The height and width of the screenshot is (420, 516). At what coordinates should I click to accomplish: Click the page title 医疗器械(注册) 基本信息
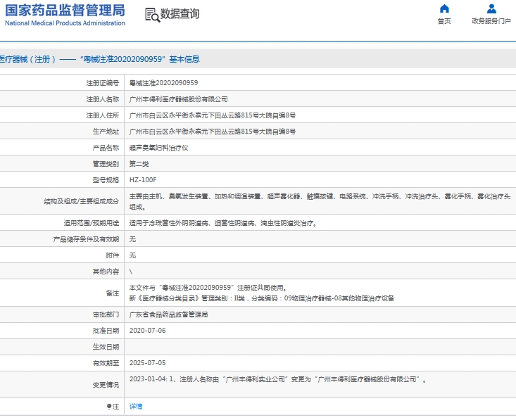point(100,59)
